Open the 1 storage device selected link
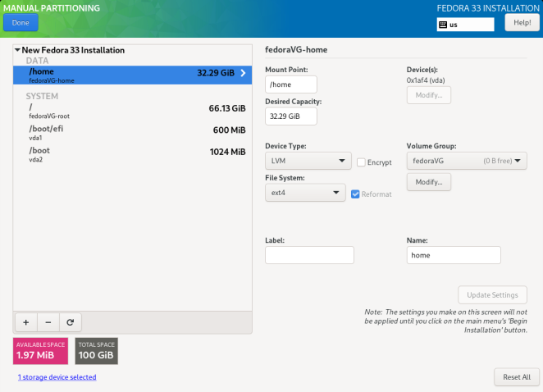Image resolution: width=543 pixels, height=392 pixels. (57, 376)
